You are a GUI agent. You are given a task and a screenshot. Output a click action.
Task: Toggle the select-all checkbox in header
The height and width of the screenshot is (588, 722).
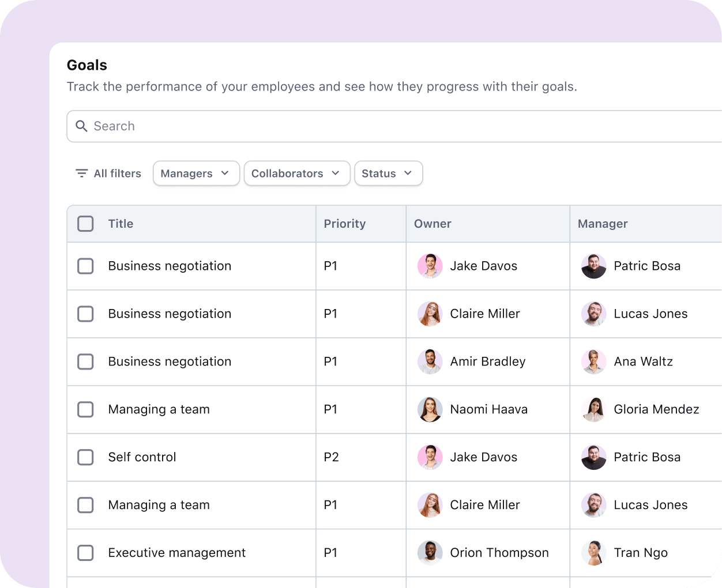[85, 224]
